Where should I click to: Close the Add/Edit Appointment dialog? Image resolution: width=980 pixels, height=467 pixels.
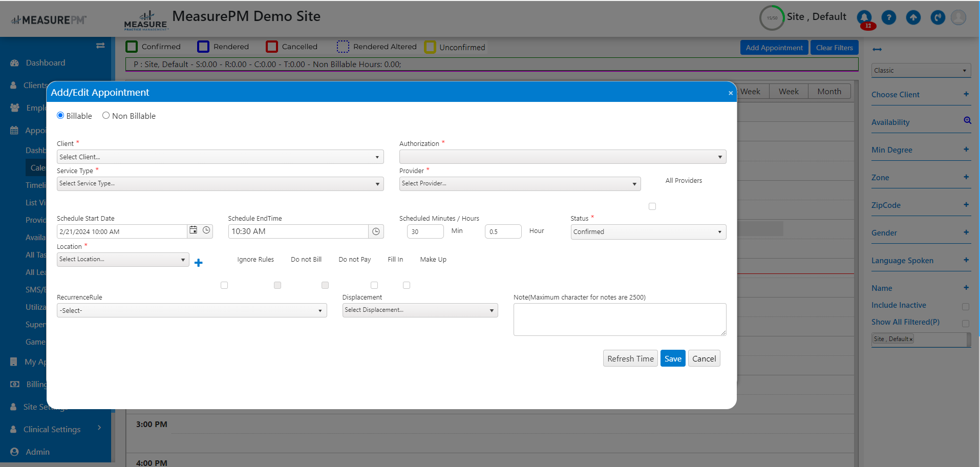click(x=731, y=93)
